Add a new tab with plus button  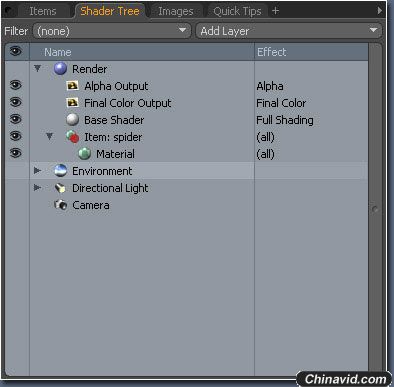coord(275,11)
